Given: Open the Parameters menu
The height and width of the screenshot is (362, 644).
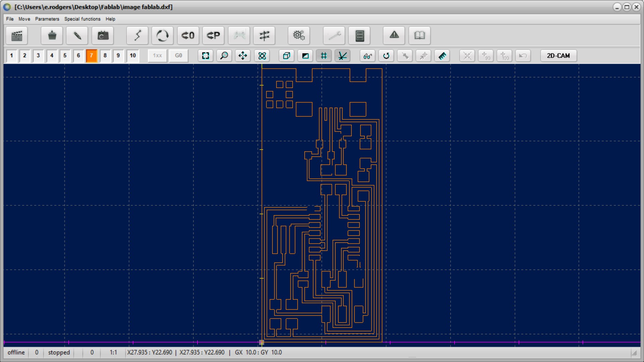Looking at the screenshot, I should (x=47, y=19).
